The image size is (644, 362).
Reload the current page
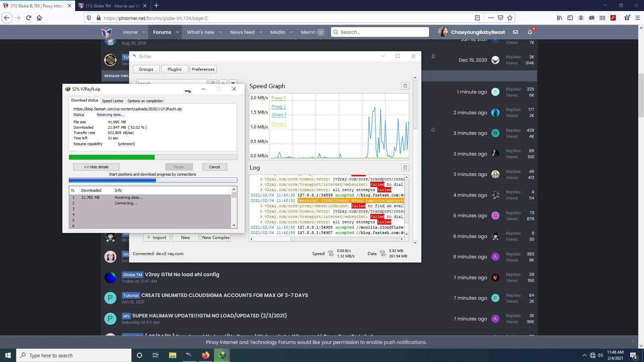click(29, 18)
